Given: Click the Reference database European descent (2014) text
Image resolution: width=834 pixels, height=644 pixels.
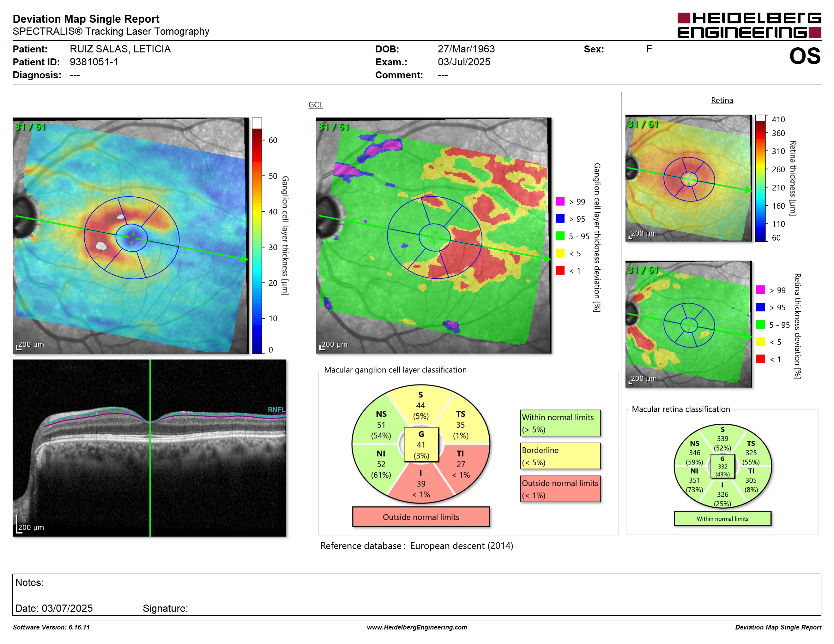Looking at the screenshot, I should [417, 546].
